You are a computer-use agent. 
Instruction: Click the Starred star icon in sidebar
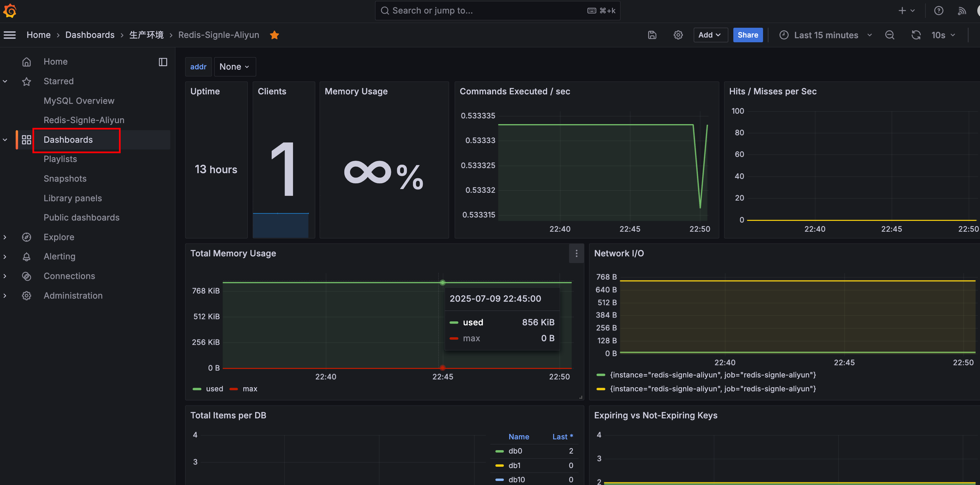26,82
